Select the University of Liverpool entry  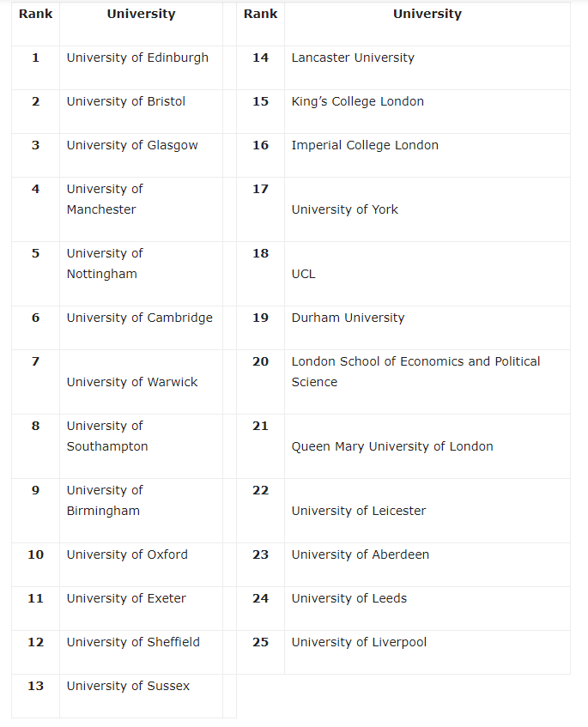tap(359, 642)
